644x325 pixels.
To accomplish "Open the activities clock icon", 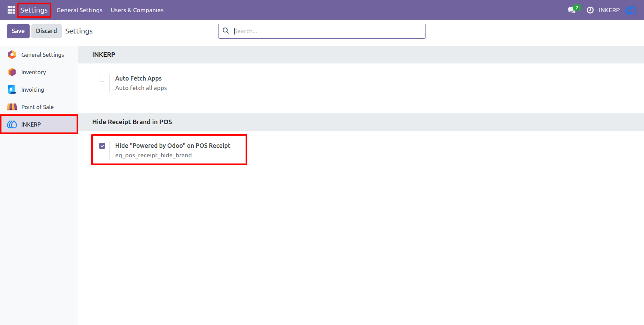I will point(590,10).
